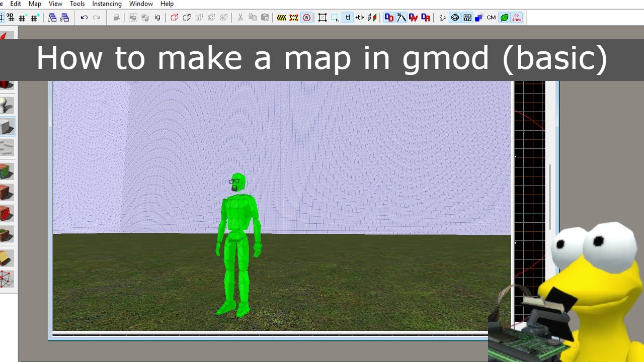Image resolution: width=644 pixels, height=362 pixels.
Task: Click the displacement 'DR' icon
Action: pos(426,18)
